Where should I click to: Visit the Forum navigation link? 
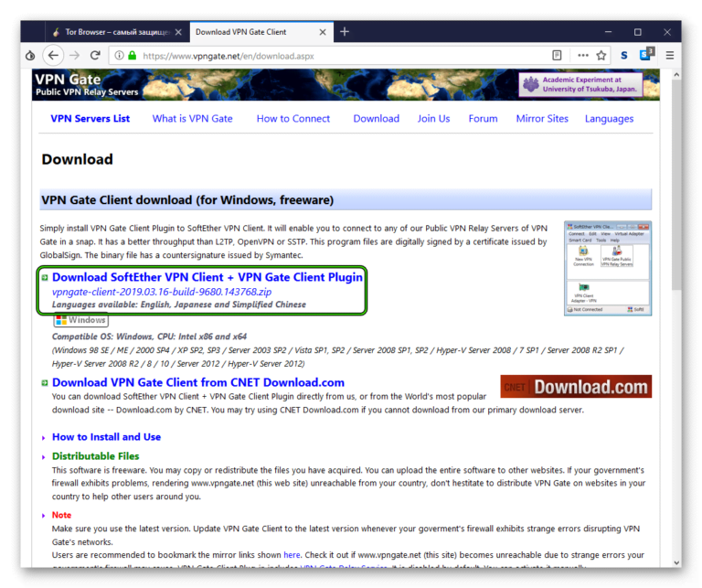483,119
